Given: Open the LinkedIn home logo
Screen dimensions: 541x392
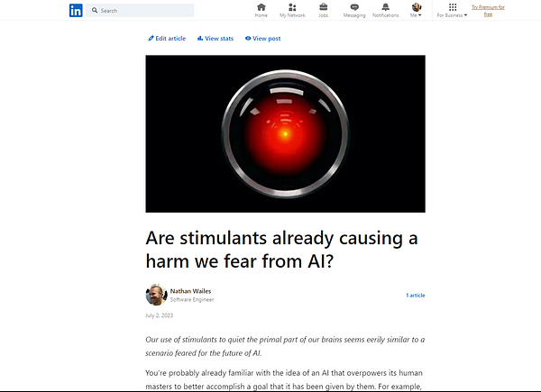Looking at the screenshot, I should (x=76, y=10).
